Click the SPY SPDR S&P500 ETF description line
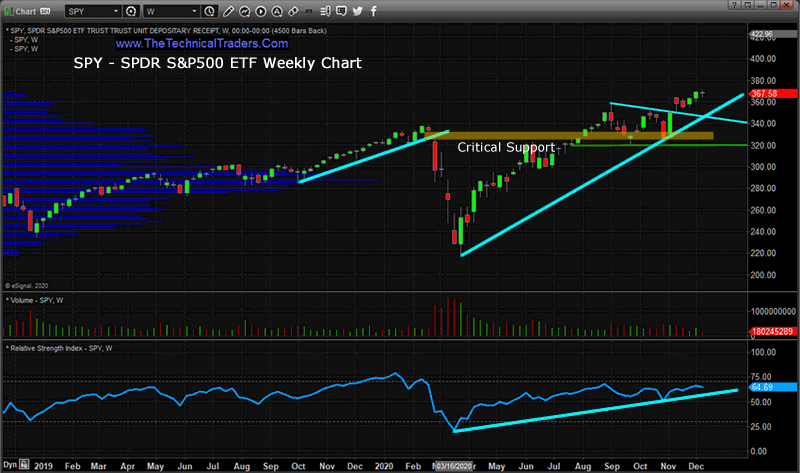 (x=166, y=31)
